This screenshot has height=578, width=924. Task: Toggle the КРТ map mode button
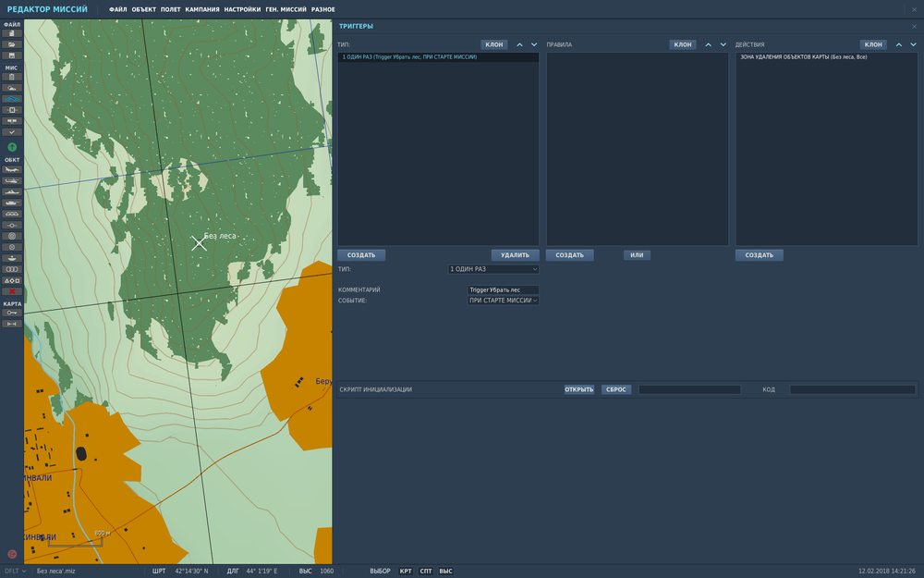click(406, 572)
